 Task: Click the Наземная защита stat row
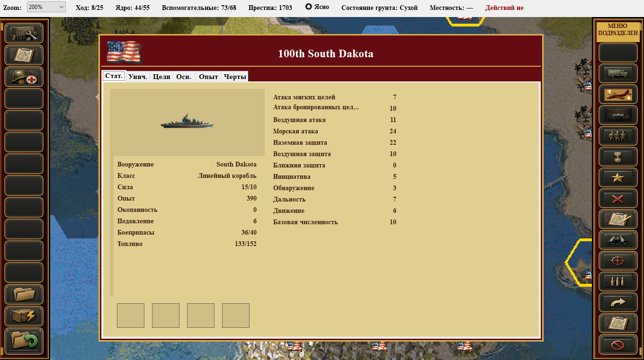click(335, 143)
